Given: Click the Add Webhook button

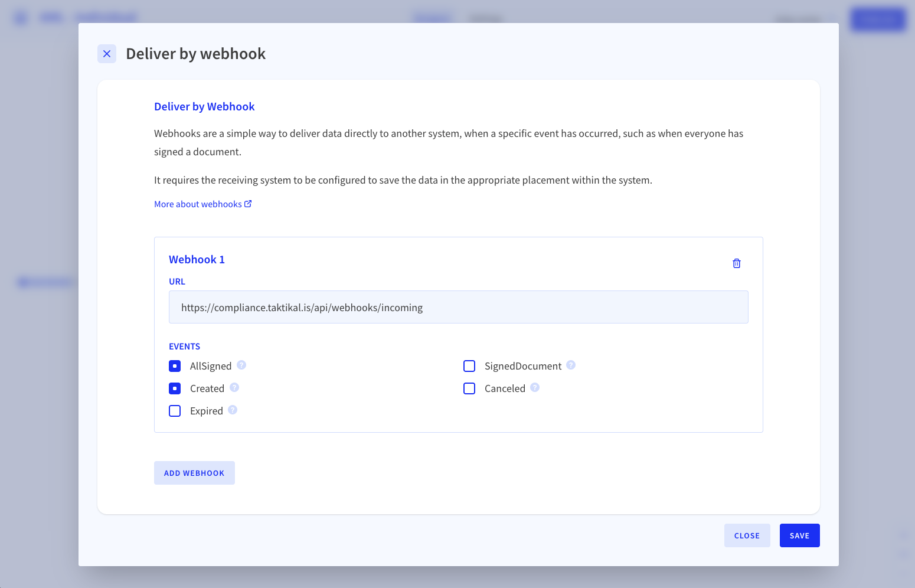Looking at the screenshot, I should coord(194,473).
